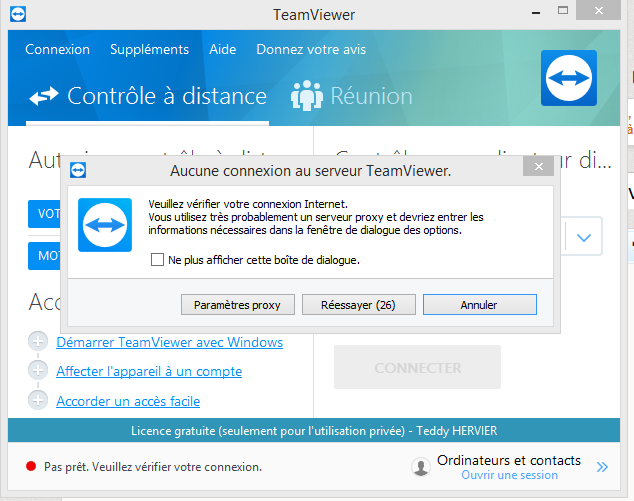The height and width of the screenshot is (501, 634).
Task: Click the remote control arrows icon
Action: [x=44, y=96]
